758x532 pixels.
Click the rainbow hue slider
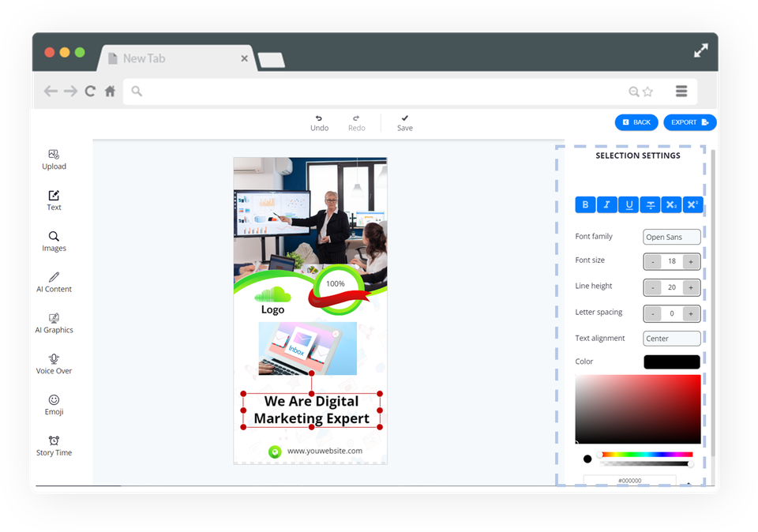[646, 454]
